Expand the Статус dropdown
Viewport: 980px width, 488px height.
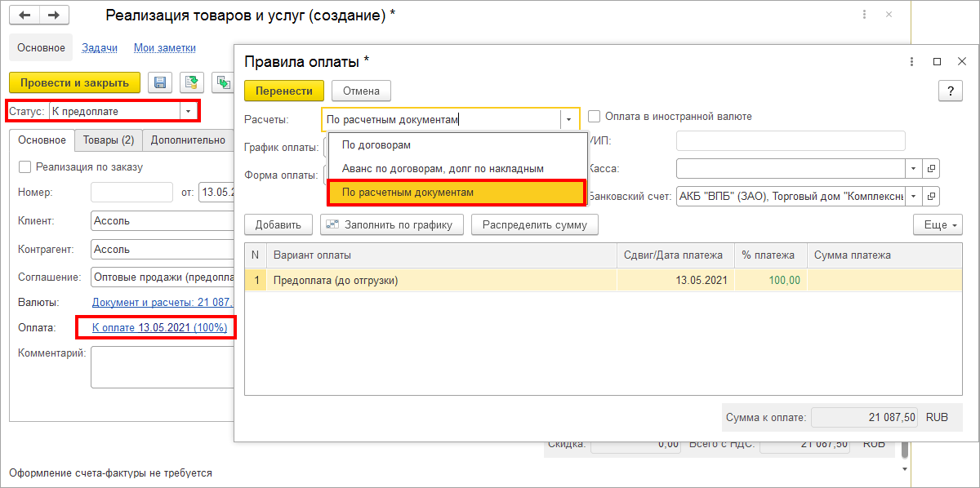click(189, 110)
